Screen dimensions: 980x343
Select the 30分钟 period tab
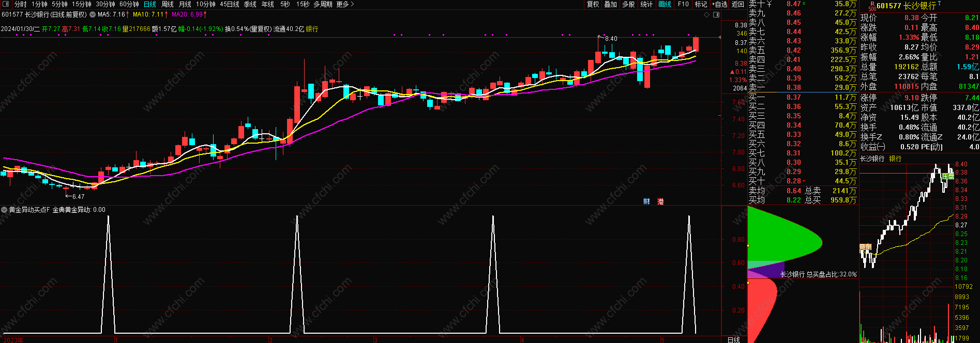point(105,4)
